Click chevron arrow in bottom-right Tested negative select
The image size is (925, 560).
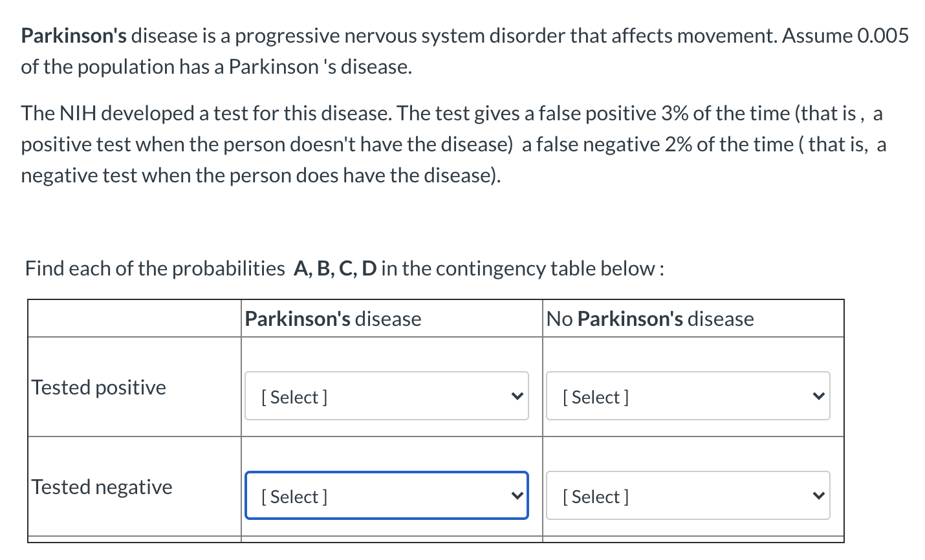pyautogui.click(x=818, y=495)
